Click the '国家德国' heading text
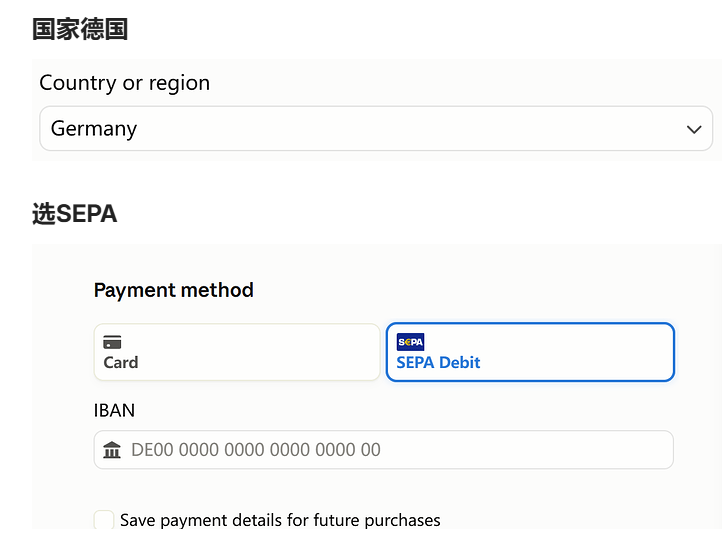The width and height of the screenshot is (726, 556). point(80,29)
